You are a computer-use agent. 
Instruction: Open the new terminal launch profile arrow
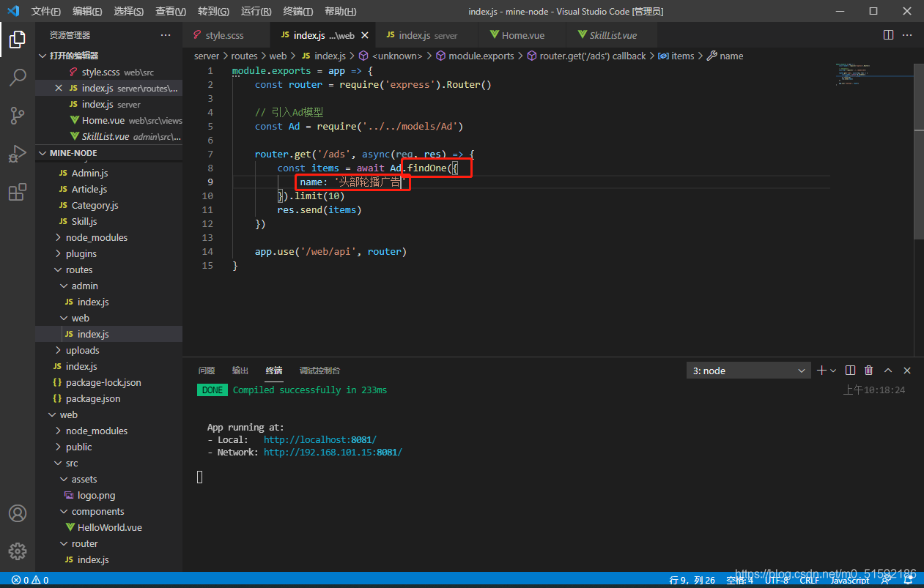tap(833, 371)
